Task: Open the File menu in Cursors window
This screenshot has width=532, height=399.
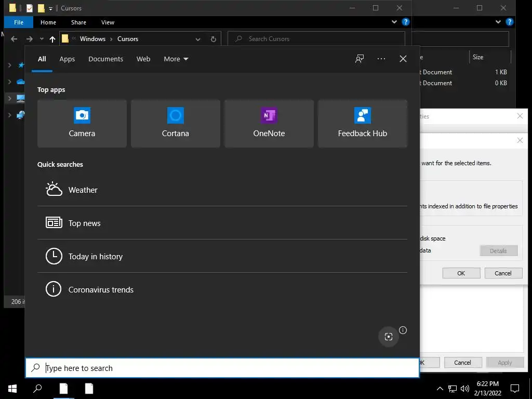Action: pos(19,22)
